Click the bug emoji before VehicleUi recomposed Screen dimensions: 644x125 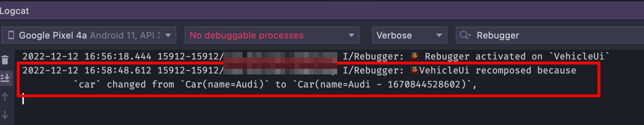[x=414, y=70]
